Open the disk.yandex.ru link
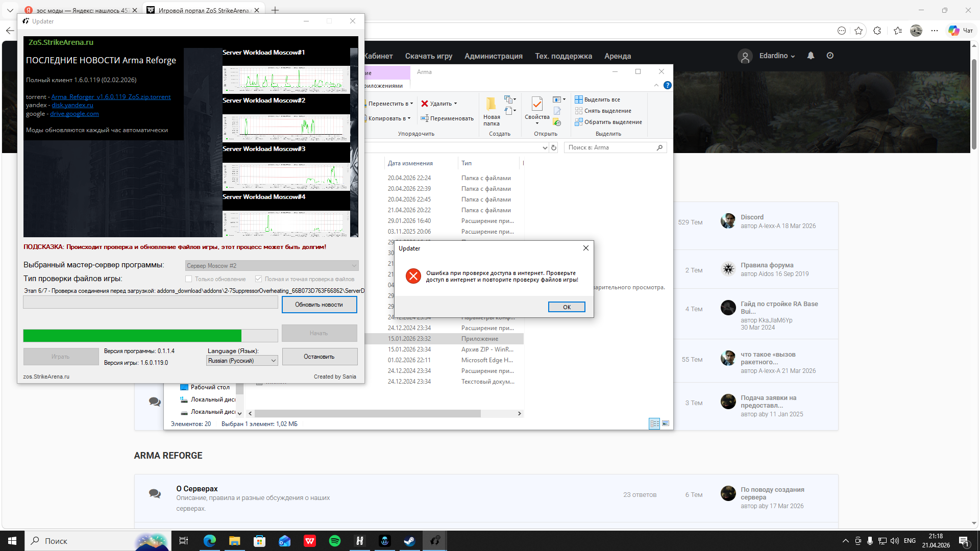The image size is (980, 551). pos(72,105)
